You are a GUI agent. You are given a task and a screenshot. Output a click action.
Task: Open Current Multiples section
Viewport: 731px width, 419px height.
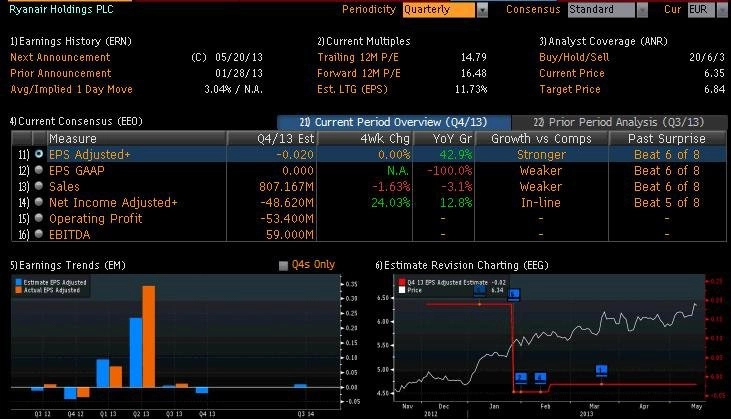[364, 41]
